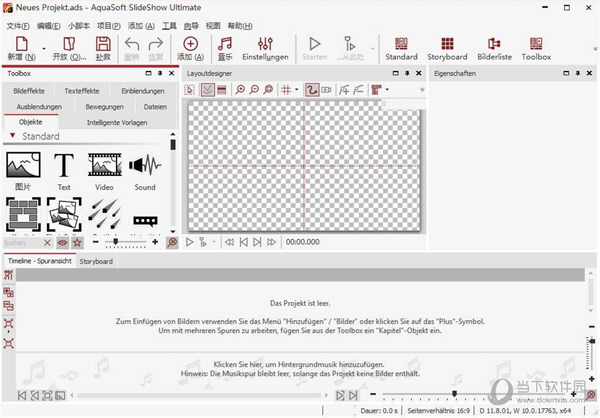The image size is (600, 418).
Task: Click the hint to add background music
Action: [x=299, y=364]
